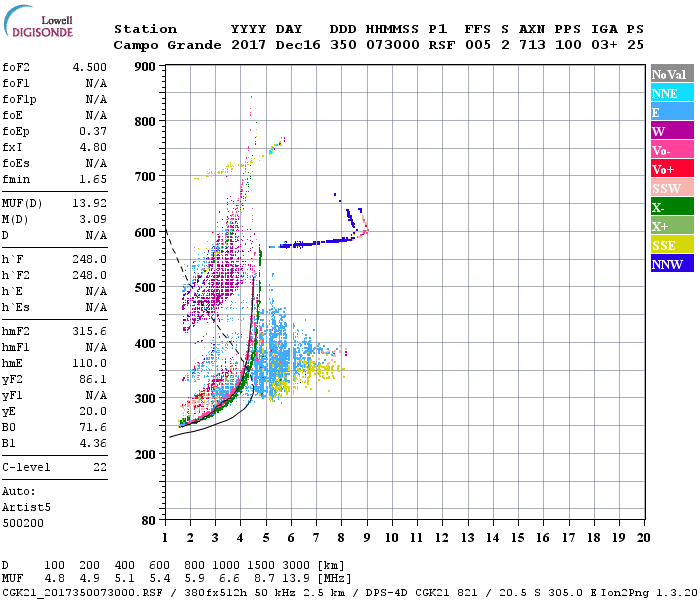Select the Vo- pink legend entry
This screenshot has width=700, height=600.
point(672,150)
